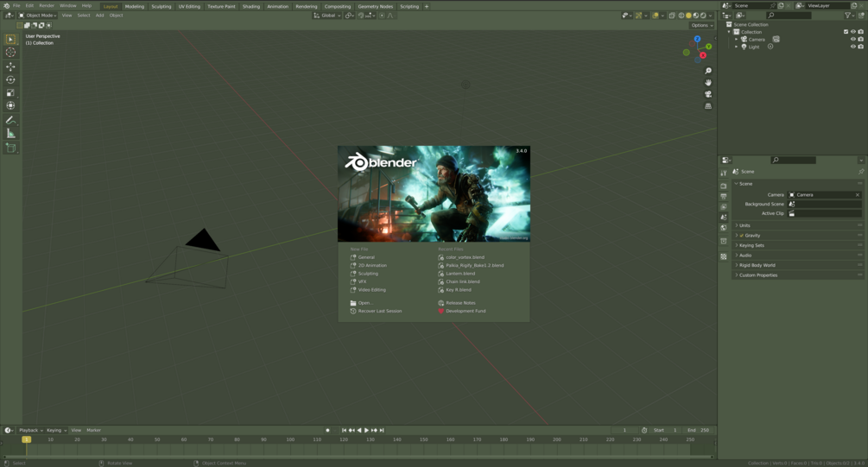868x467 pixels.
Task: Expand the Audio panel
Action: [797, 255]
